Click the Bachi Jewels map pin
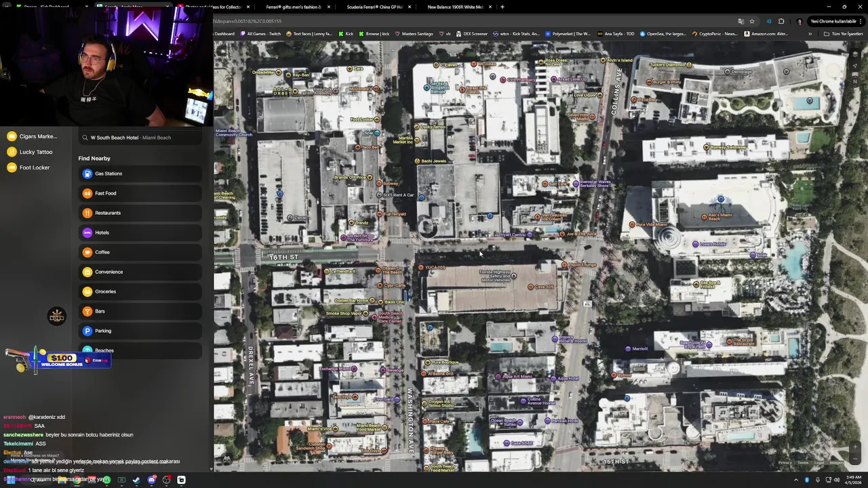The image size is (868, 488). coord(418,161)
